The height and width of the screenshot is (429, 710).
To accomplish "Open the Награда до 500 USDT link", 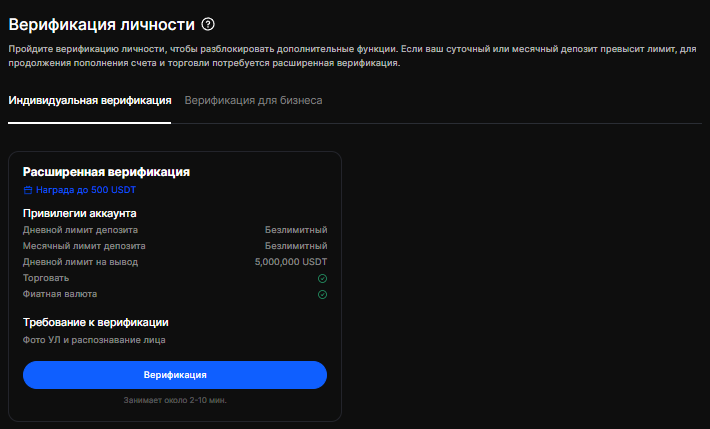I will click(86, 190).
